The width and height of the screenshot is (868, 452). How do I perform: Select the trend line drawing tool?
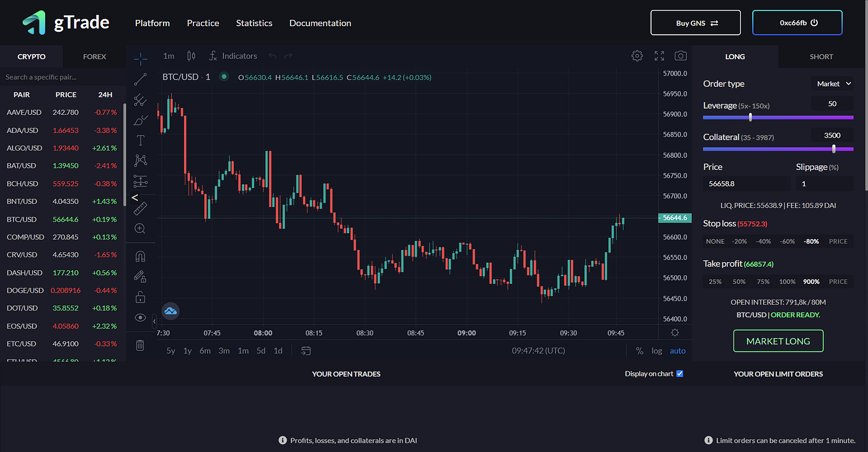[x=141, y=79]
